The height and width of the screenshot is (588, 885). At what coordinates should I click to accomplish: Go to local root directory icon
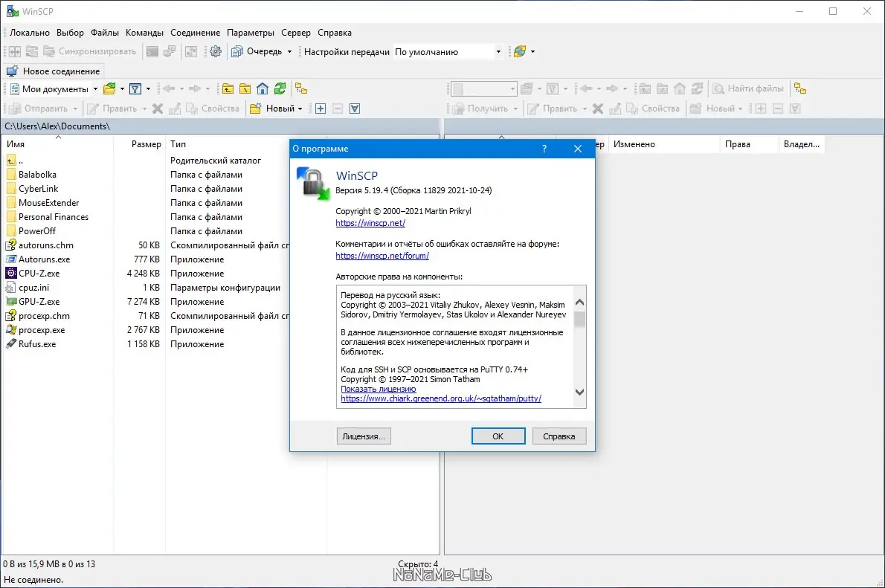coord(245,88)
